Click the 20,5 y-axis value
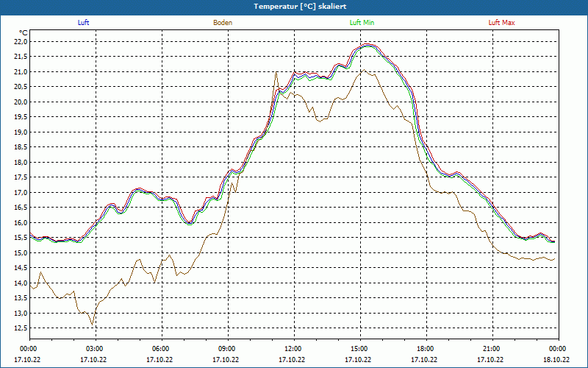This screenshot has width=588, height=368. click(20, 87)
